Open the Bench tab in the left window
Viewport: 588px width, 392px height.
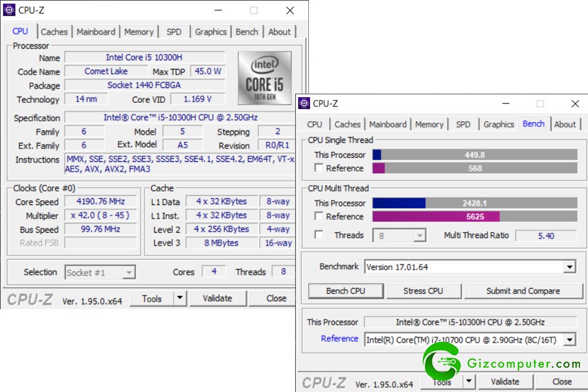[x=247, y=32]
